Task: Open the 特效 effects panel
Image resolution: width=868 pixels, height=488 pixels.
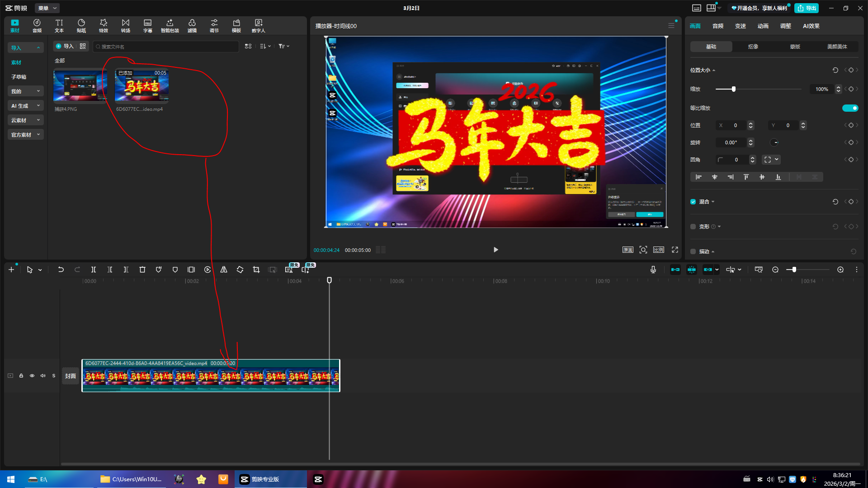Action: [x=103, y=25]
